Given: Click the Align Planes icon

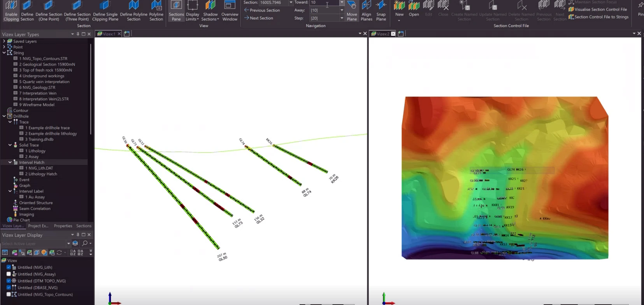Looking at the screenshot, I should click(366, 11).
